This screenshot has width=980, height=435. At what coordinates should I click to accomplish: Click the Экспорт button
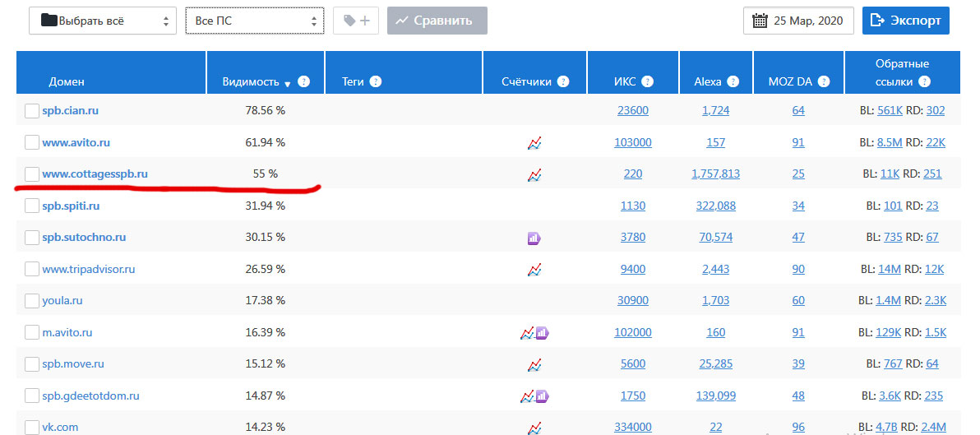click(906, 21)
